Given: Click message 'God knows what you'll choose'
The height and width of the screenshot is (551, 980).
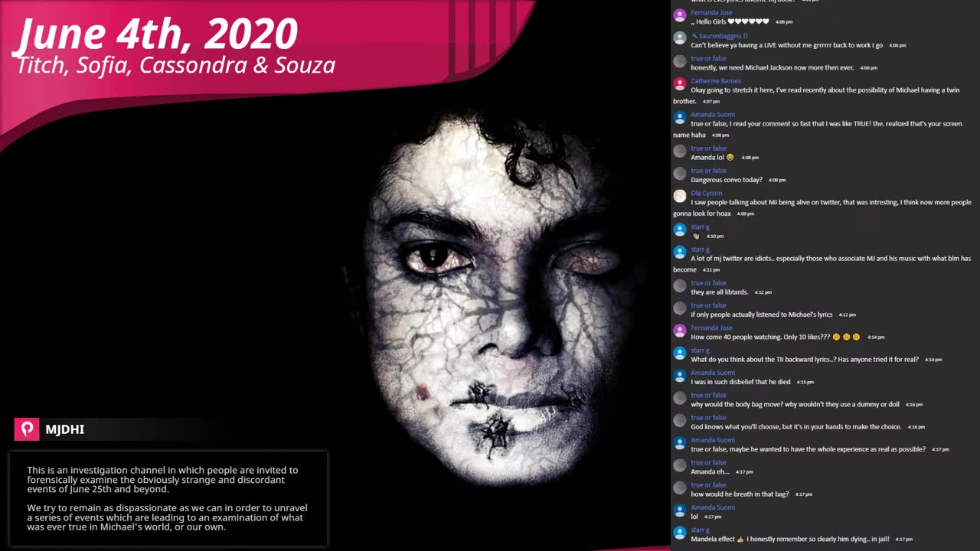Looking at the screenshot, I should (x=796, y=426).
